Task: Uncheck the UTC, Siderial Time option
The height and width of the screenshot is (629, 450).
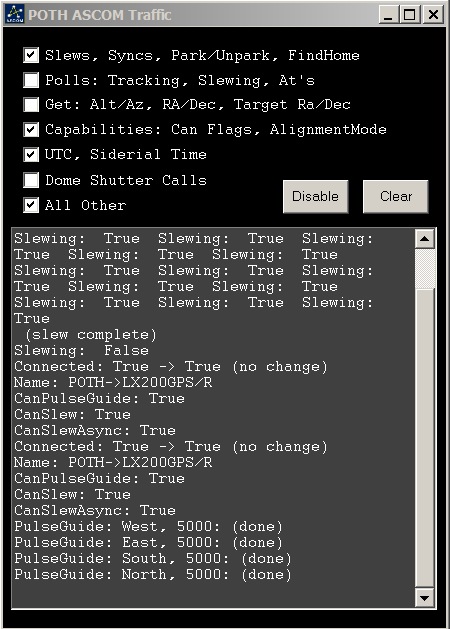Action: pos(31,154)
